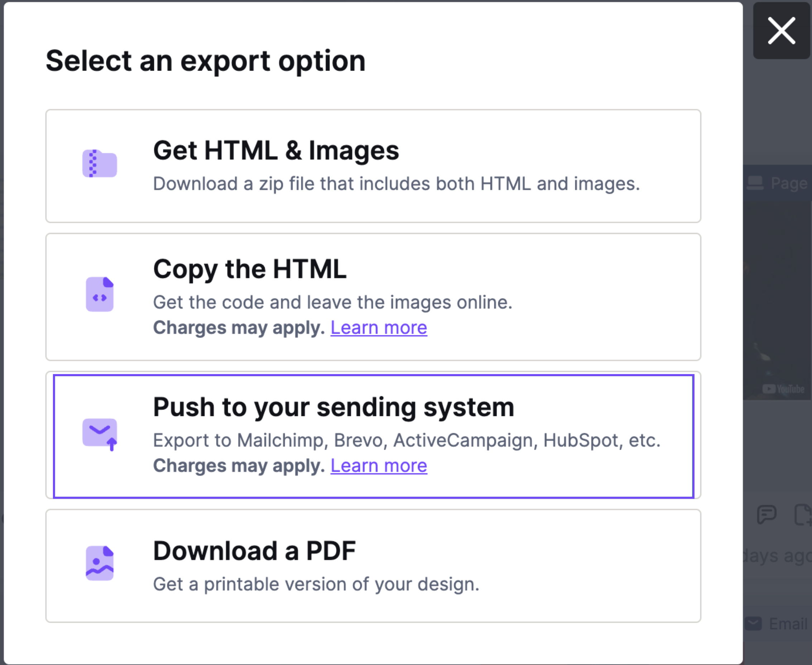
Task: Click the Page label in the background window
Action: pyautogui.click(x=789, y=183)
